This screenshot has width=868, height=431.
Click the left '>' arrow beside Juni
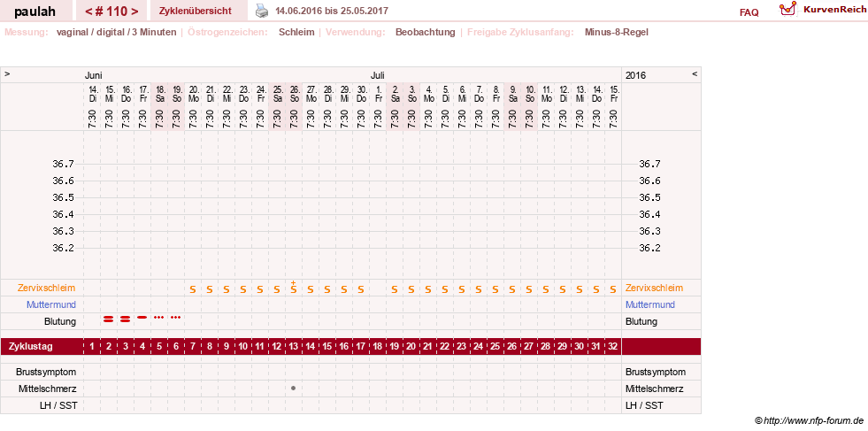(x=7, y=73)
